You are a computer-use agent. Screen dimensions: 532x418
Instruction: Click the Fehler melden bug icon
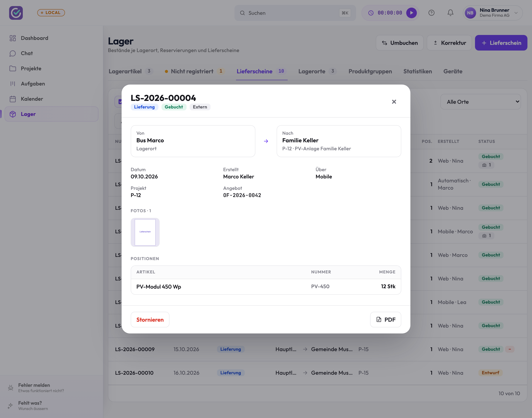[x=10, y=388]
